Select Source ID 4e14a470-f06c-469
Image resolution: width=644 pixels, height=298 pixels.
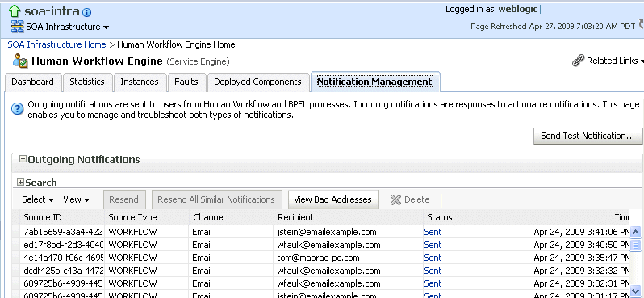coord(63,258)
